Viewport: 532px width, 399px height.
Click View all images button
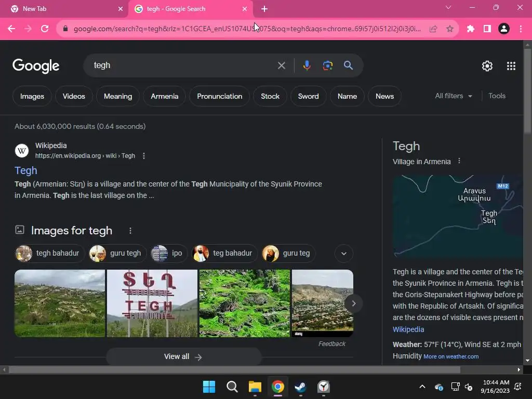(183, 356)
